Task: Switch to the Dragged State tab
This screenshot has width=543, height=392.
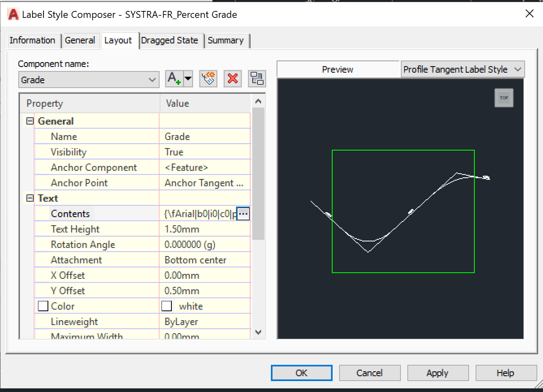Action: pos(171,40)
